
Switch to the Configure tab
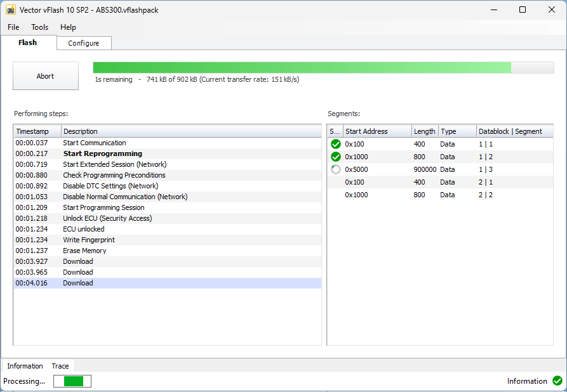click(84, 43)
